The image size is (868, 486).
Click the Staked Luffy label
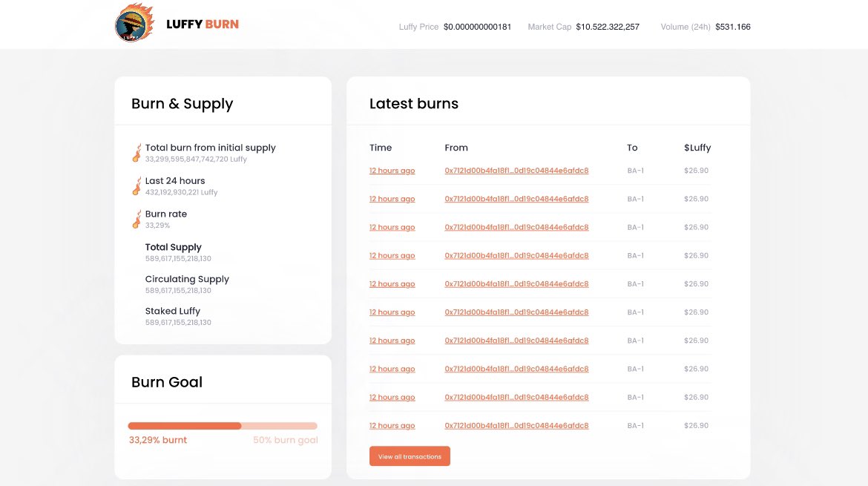[173, 311]
